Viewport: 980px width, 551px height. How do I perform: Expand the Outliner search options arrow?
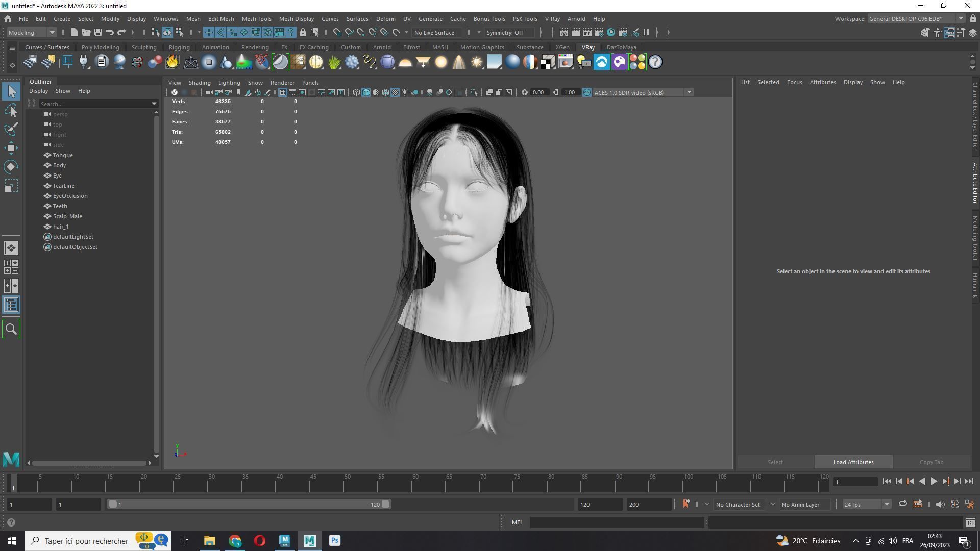154,104
